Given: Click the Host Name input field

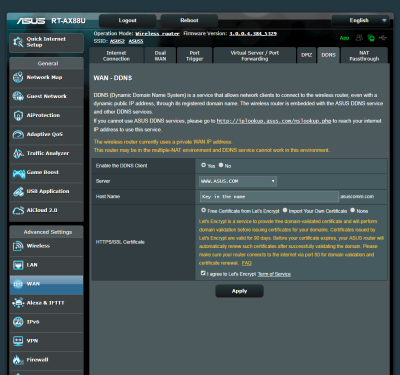Looking at the screenshot, I should 269,197.
